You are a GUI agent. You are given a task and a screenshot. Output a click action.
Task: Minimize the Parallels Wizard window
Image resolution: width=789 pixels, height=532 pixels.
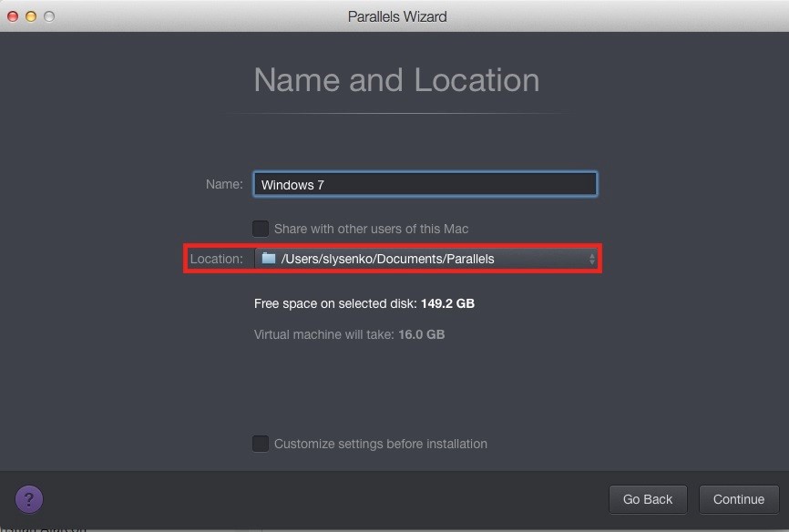coord(31,16)
